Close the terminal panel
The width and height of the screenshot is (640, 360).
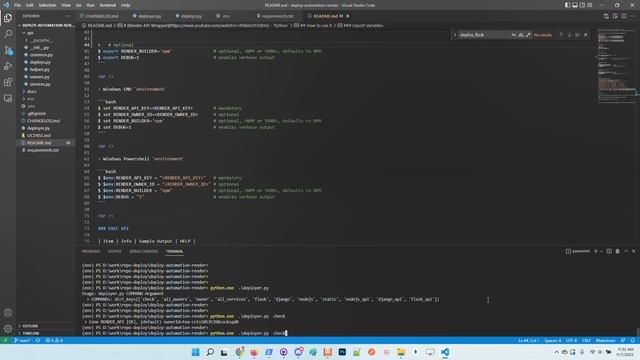[x=633, y=251]
